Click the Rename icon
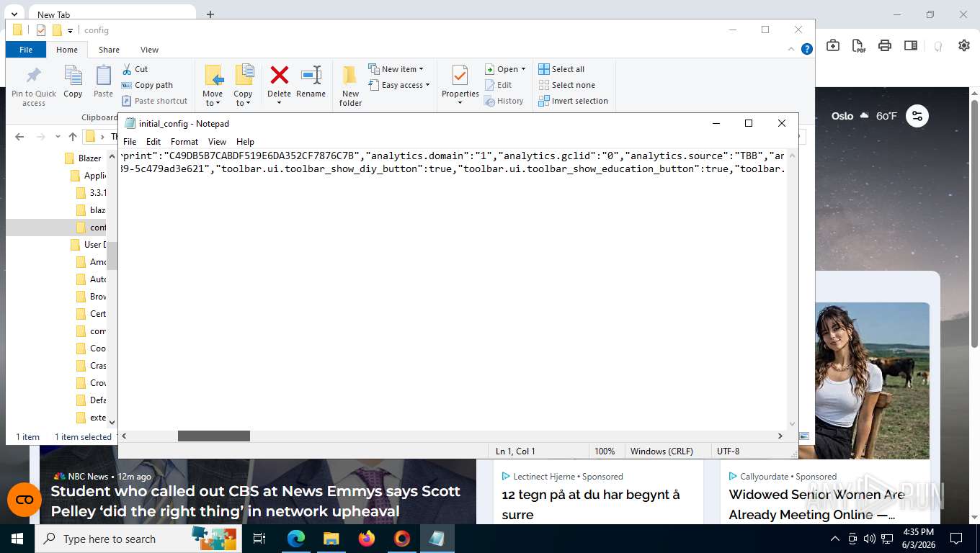 (311, 75)
